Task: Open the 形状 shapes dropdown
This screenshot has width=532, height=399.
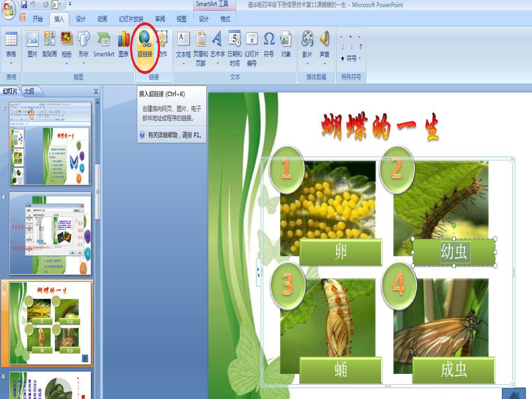Action: (84, 63)
